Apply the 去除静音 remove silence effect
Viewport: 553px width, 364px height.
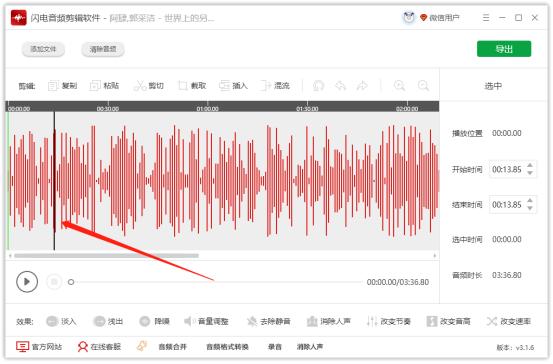(268, 321)
